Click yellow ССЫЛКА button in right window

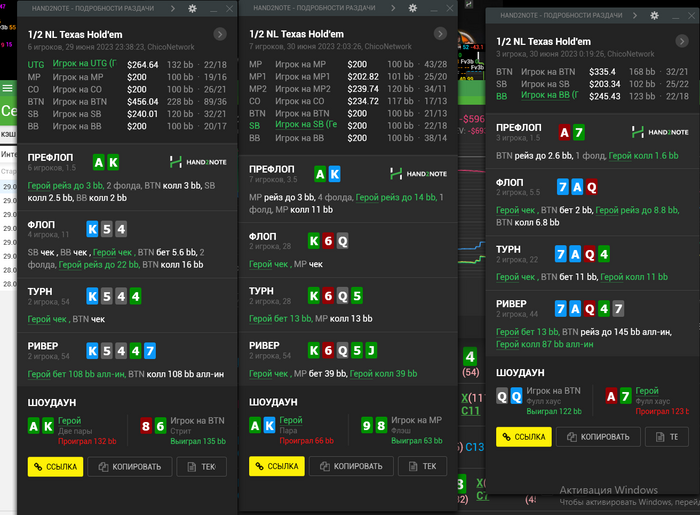(524, 437)
